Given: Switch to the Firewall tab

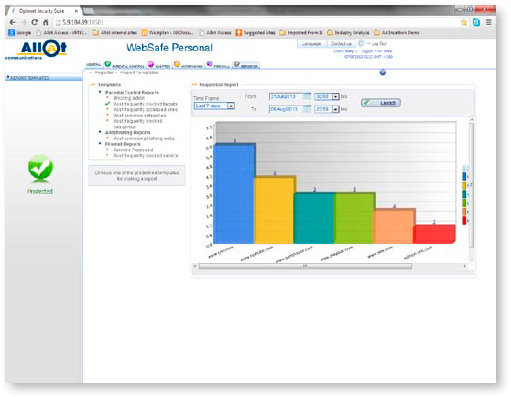Looking at the screenshot, I should coord(218,65).
